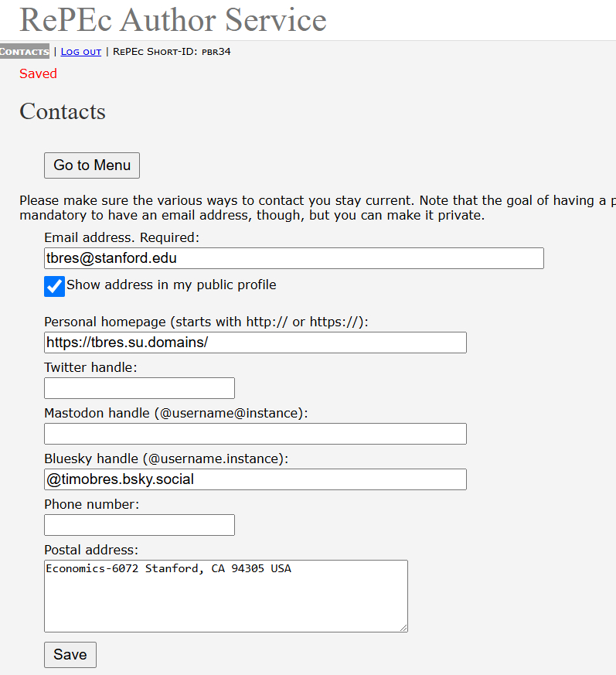Click the RePEc Short-ID pbr34 text
Image resolution: width=616 pixels, height=675 pixels.
click(172, 52)
